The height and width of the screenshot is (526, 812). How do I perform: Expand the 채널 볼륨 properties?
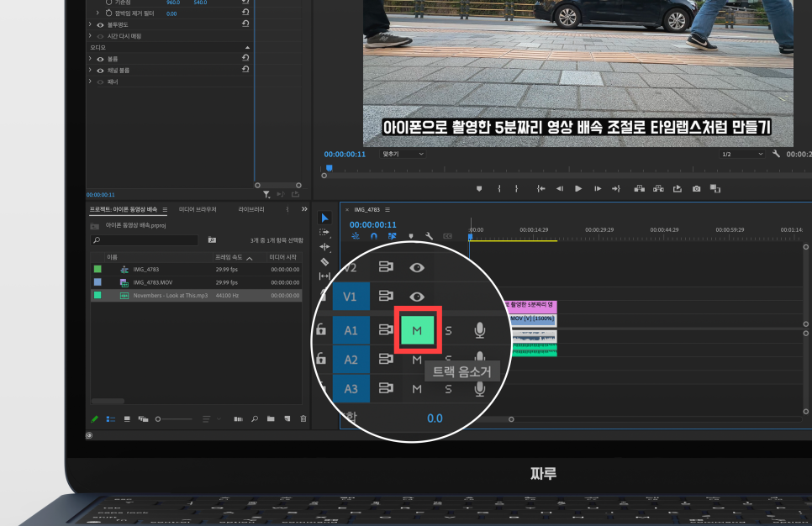click(90, 70)
